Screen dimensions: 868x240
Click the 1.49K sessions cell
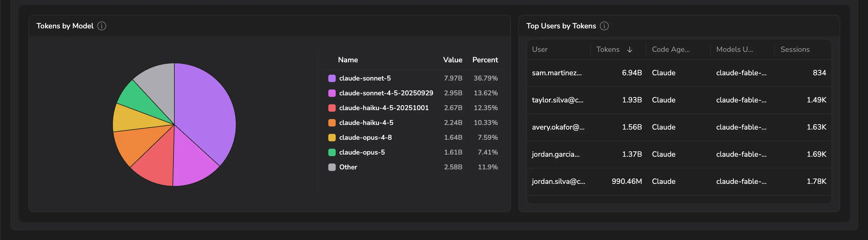pyautogui.click(x=816, y=100)
